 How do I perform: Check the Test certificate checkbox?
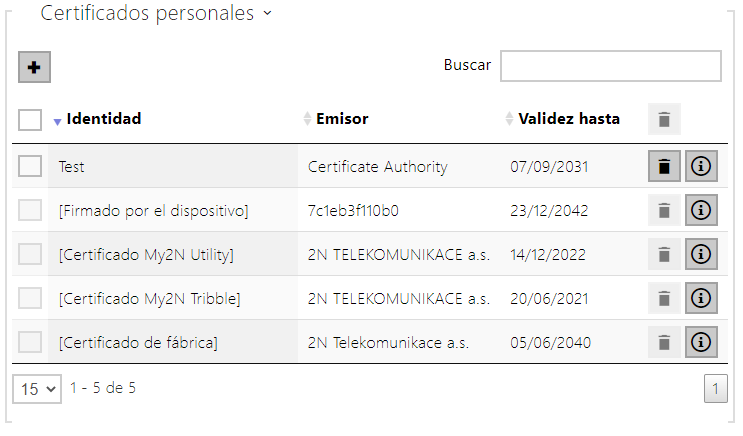coord(30,166)
